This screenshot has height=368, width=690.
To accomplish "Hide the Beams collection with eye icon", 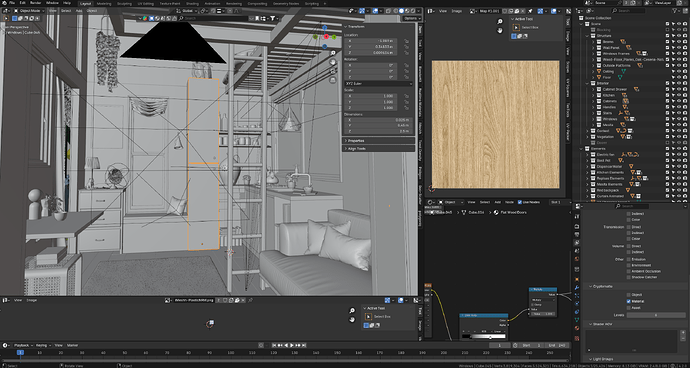I will [679, 41].
